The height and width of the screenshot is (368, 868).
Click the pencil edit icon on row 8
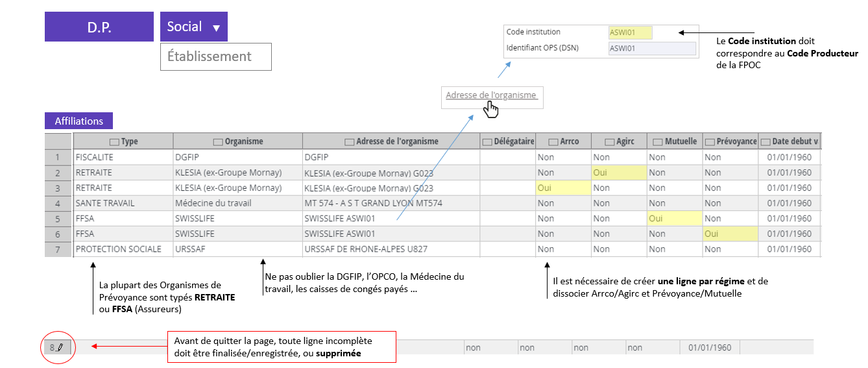tap(60, 348)
